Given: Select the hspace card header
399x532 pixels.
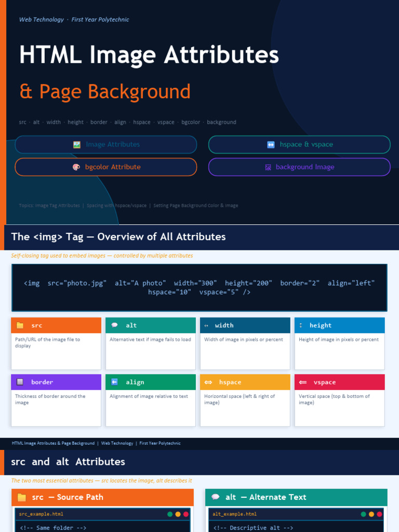Looking at the screenshot, I should click(245, 382).
